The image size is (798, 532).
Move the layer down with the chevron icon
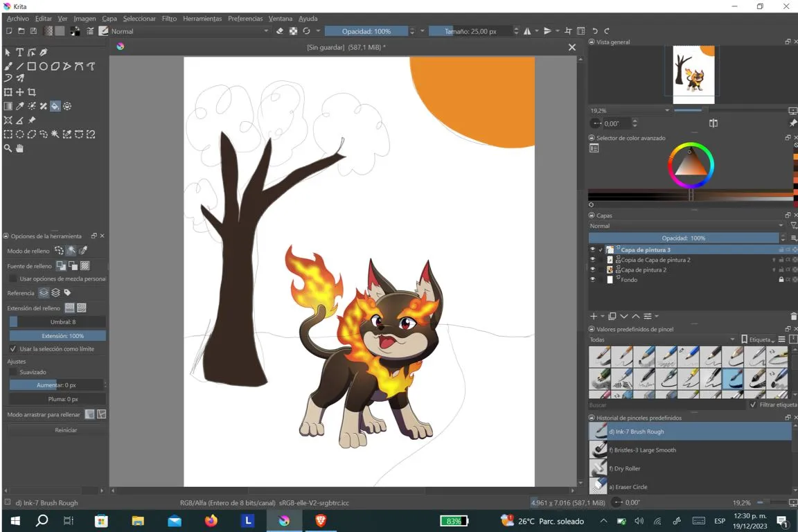point(624,316)
